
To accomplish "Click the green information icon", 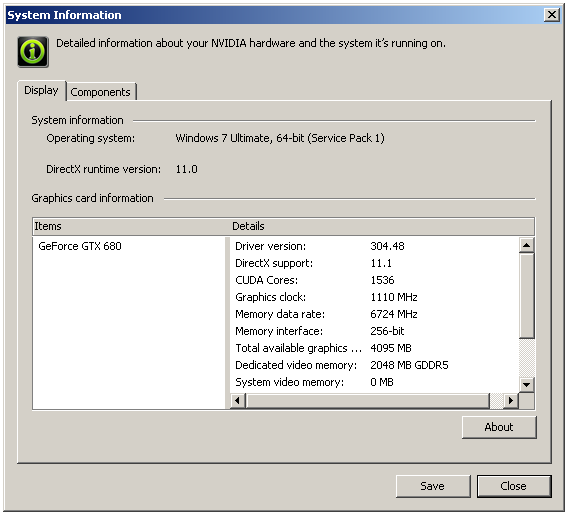I will [x=33, y=52].
